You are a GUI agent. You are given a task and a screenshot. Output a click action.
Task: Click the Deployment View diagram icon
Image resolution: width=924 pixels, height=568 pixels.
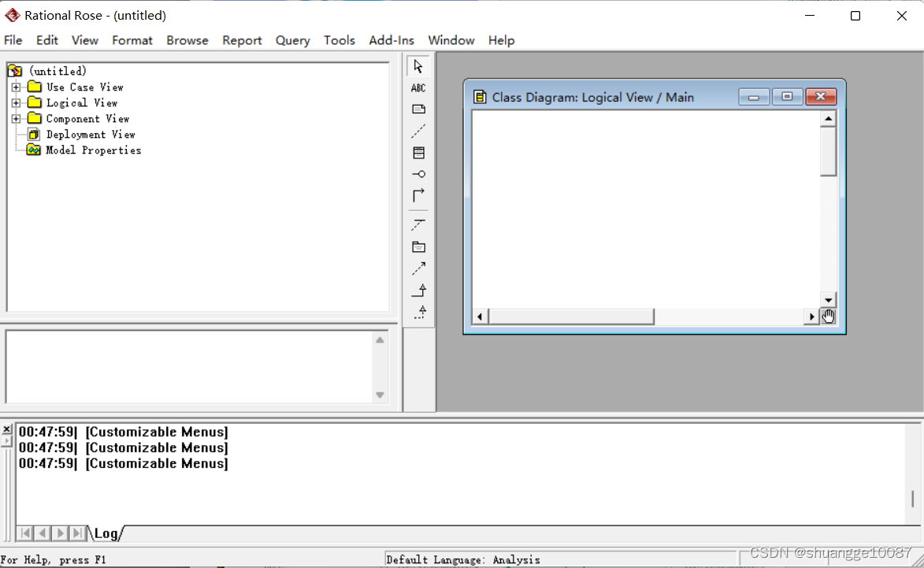(x=34, y=135)
